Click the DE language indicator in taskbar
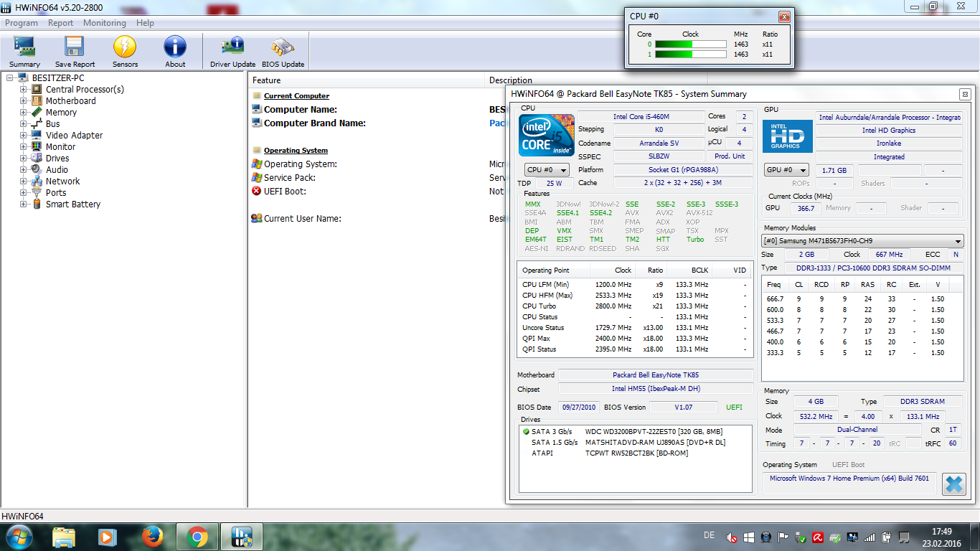This screenshot has height=551, width=980. [x=710, y=536]
